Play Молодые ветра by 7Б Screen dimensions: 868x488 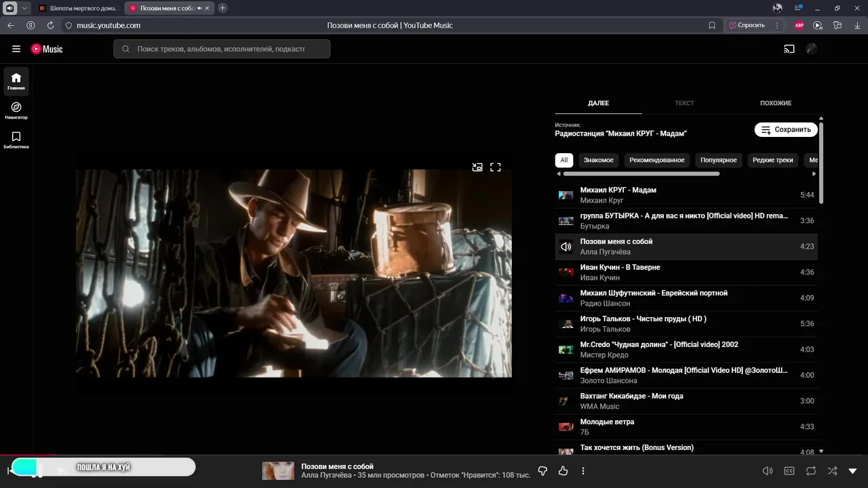coord(686,427)
